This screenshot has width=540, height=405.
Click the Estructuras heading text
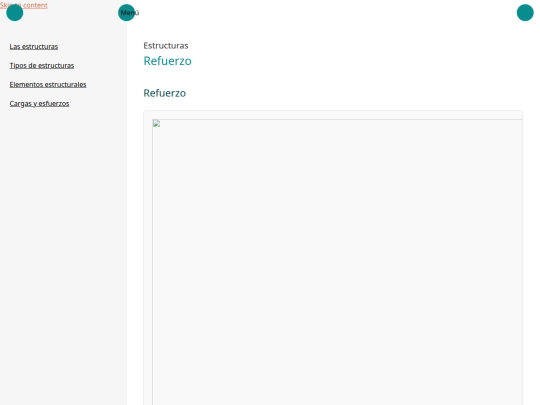(x=166, y=45)
